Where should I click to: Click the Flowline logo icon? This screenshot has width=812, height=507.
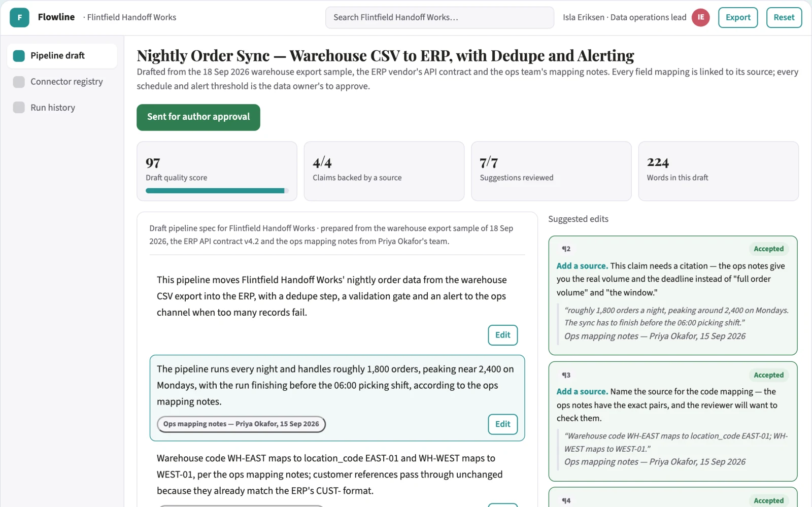click(19, 17)
